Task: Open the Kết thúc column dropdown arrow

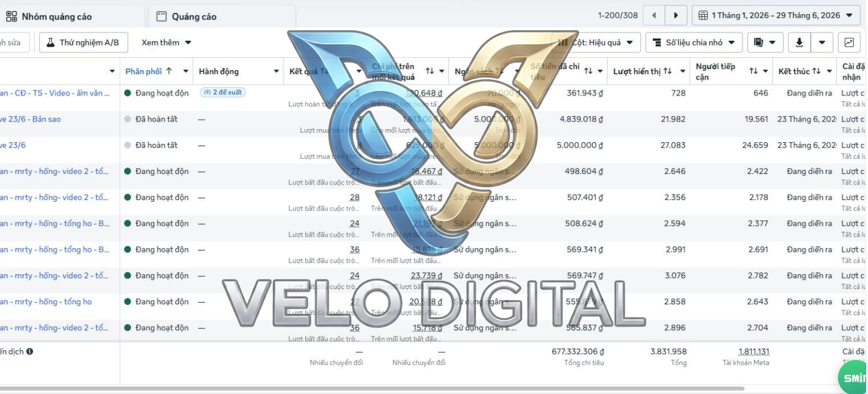Action: [x=830, y=71]
